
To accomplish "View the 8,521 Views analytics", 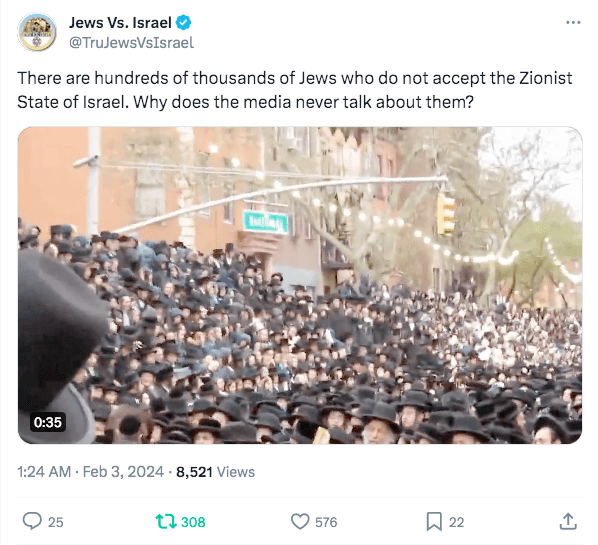I will pos(215,472).
